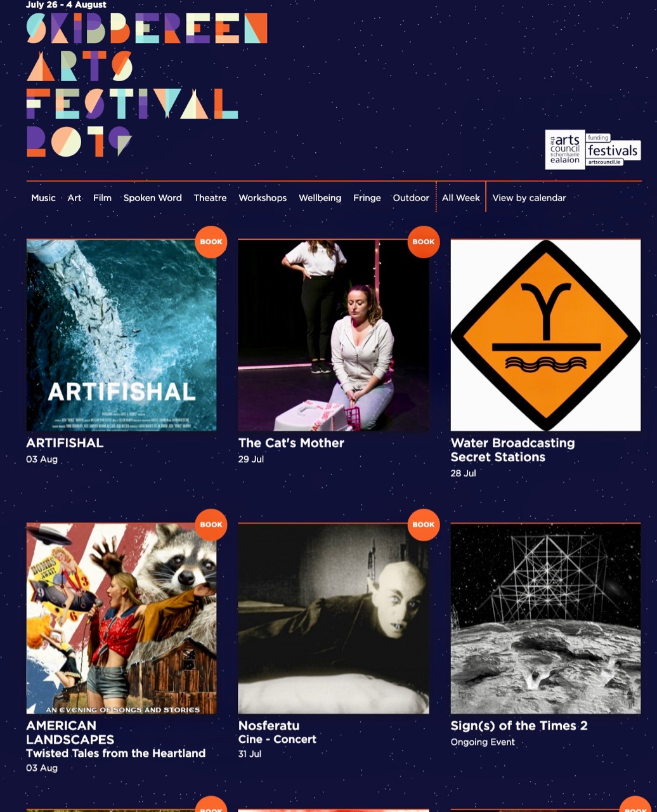The height and width of the screenshot is (812, 657).
Task: Open the Sign(s) of the Times 2 title
Action: coord(519,726)
